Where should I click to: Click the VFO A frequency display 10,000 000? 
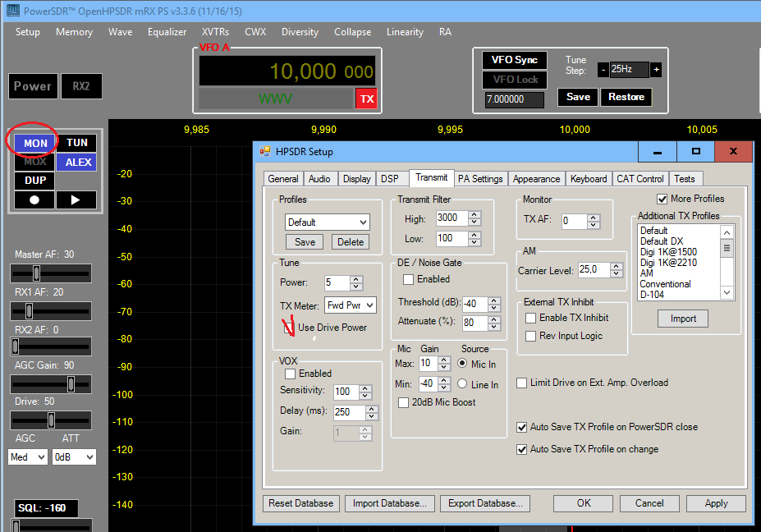(x=287, y=71)
